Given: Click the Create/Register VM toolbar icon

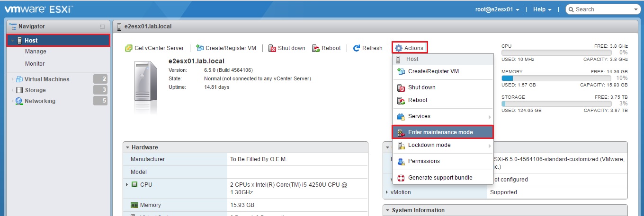Looking at the screenshot, I should click(x=200, y=48).
